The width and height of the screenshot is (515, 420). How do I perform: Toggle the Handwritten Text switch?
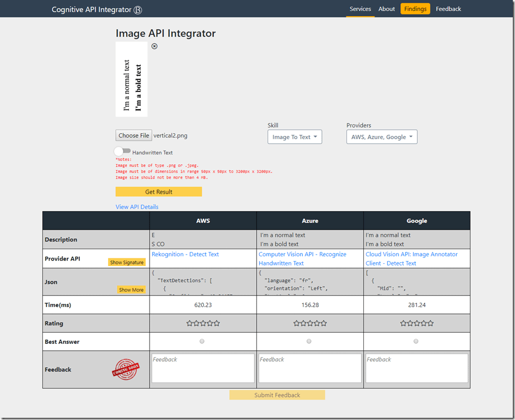(x=122, y=152)
